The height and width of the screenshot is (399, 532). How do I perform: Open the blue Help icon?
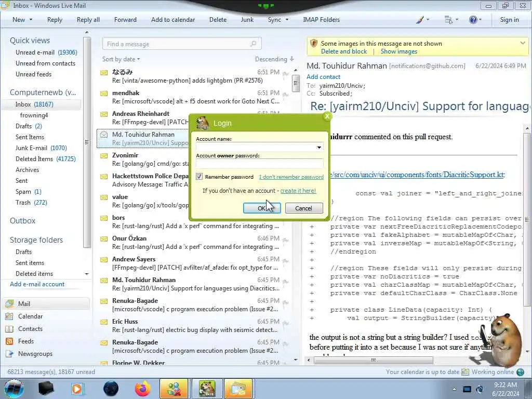tap(473, 20)
